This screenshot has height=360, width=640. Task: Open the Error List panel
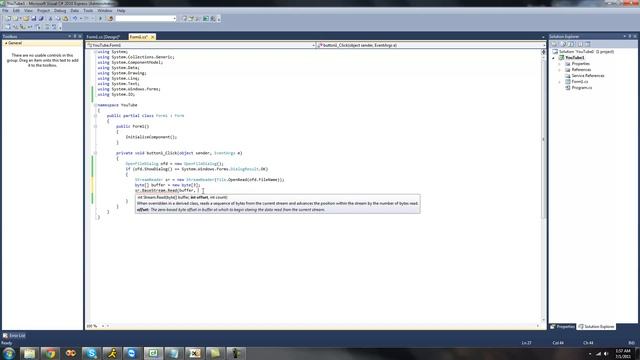[x=14, y=336]
